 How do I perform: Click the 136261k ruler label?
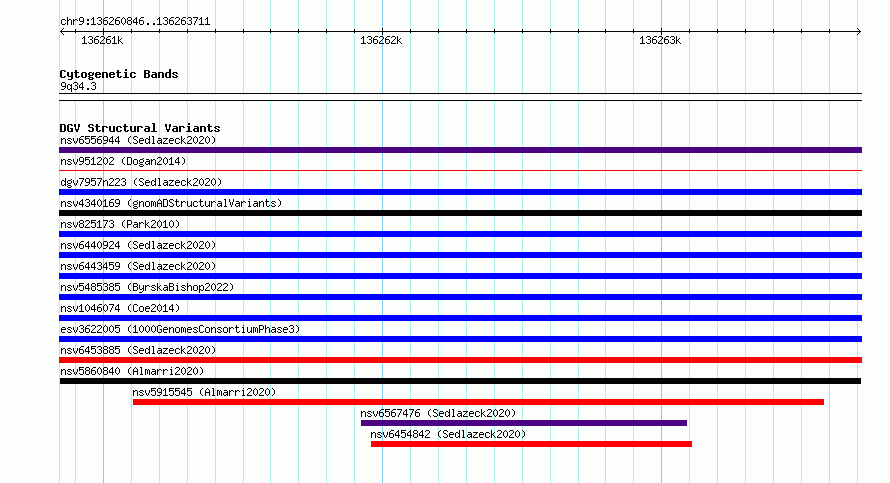coord(102,40)
